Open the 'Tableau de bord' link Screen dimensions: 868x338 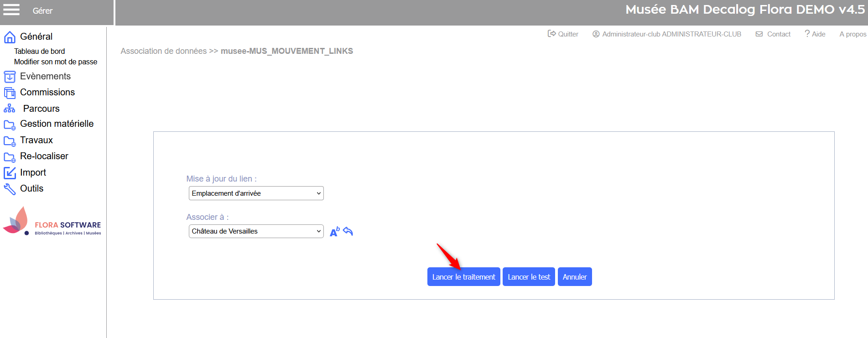[x=39, y=51]
